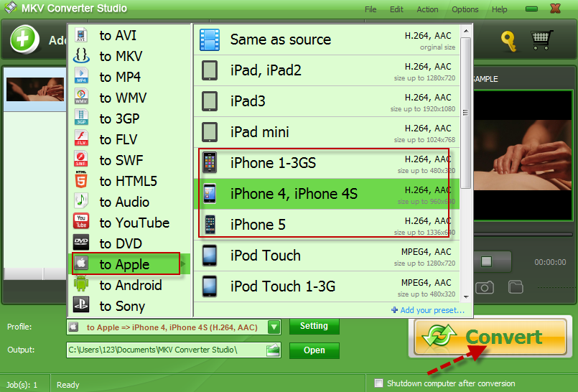Click the green Add file plus icon
This screenshot has height=392, width=578.
point(24,39)
